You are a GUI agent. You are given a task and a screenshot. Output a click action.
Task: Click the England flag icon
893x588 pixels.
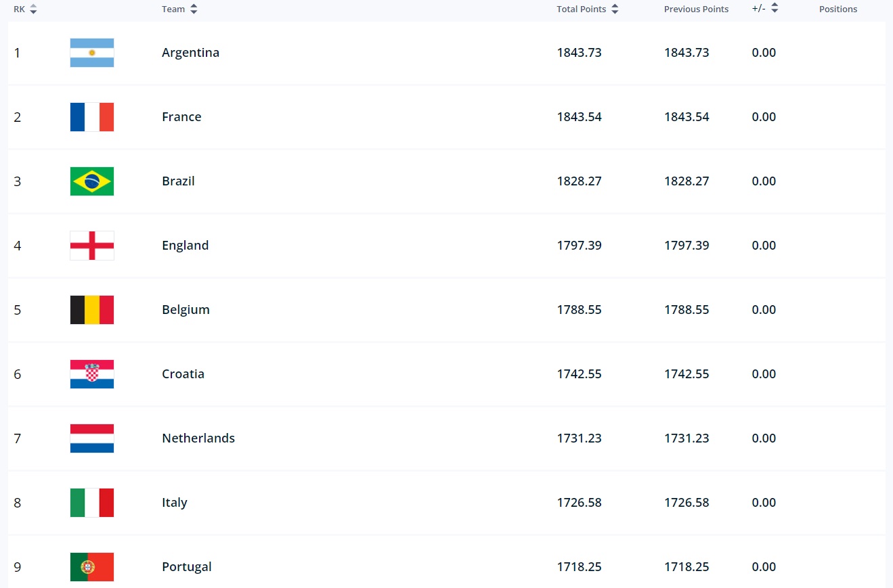coord(91,245)
